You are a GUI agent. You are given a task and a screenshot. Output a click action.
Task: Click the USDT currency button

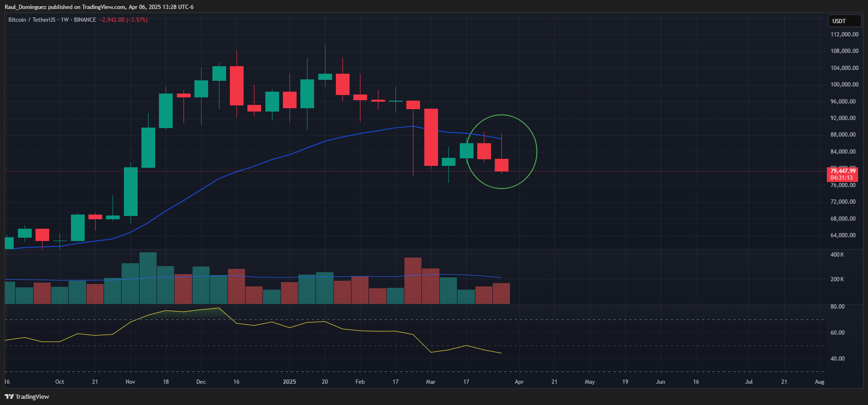coord(844,21)
